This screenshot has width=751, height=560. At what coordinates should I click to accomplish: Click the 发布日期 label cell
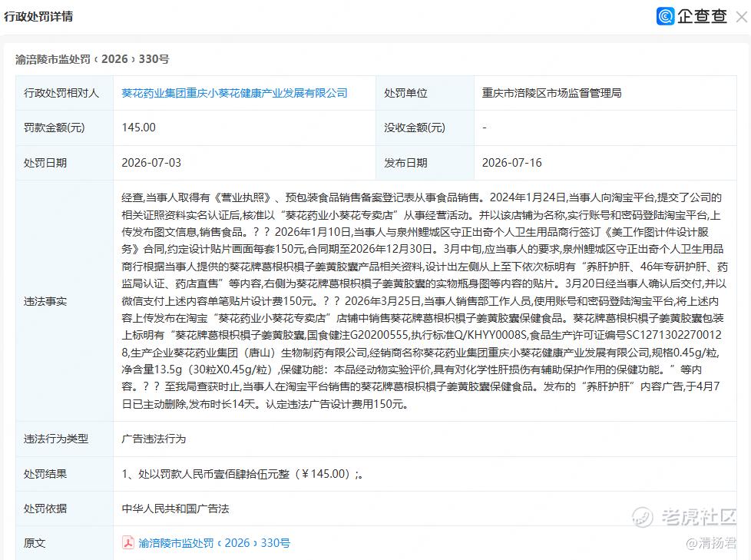(x=425, y=163)
